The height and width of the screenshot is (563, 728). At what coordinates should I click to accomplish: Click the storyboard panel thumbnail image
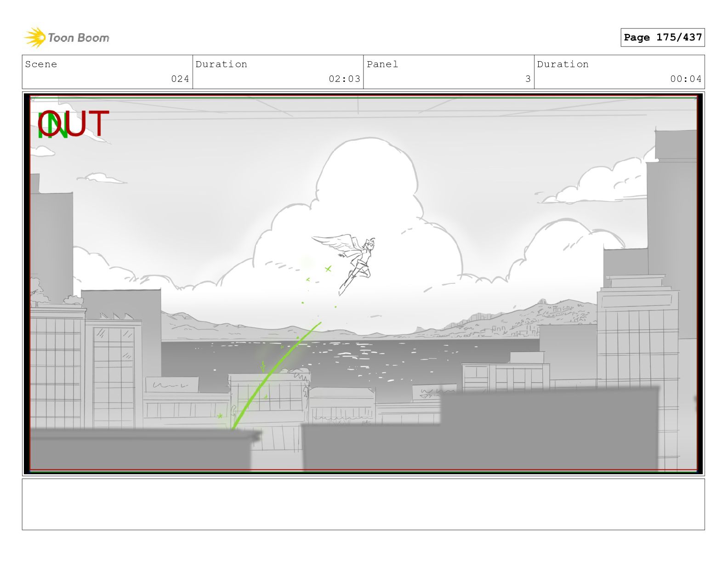tap(363, 283)
